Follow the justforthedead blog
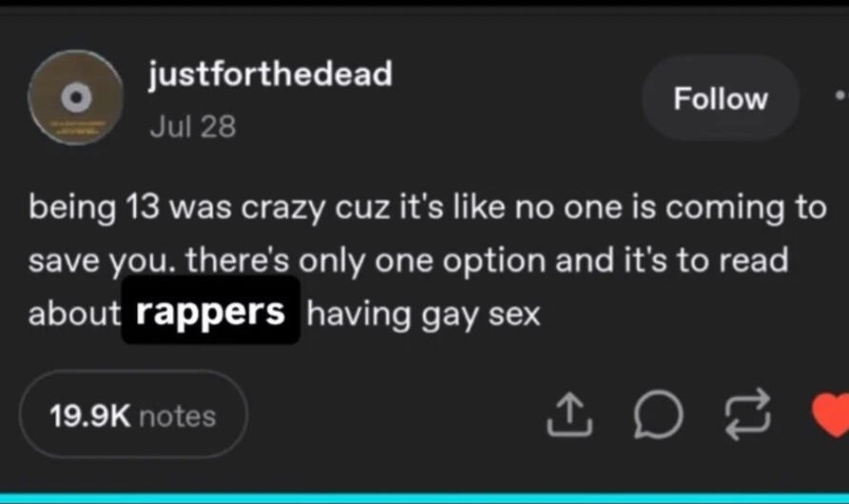This screenshot has width=849, height=504. tap(721, 98)
